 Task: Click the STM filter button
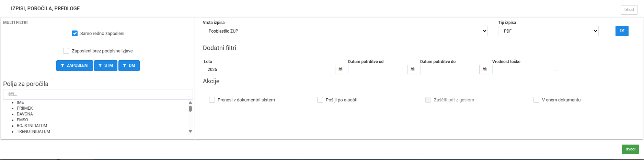[x=106, y=65]
